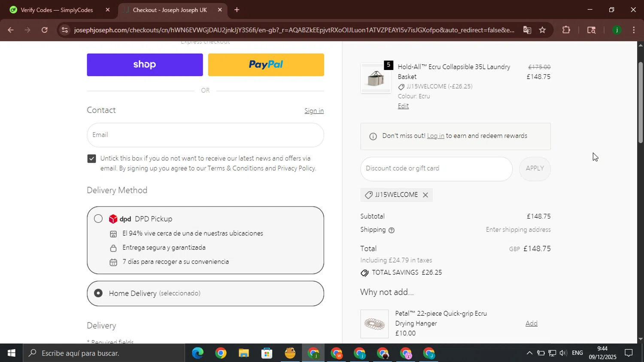Click the JJ15WELCOME tag icon on item
644x362 pixels.
point(401,87)
